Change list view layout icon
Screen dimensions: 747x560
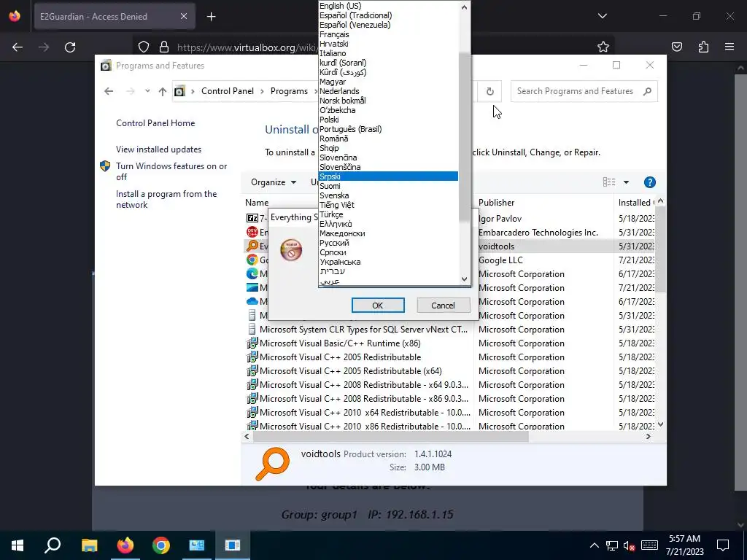(x=609, y=182)
